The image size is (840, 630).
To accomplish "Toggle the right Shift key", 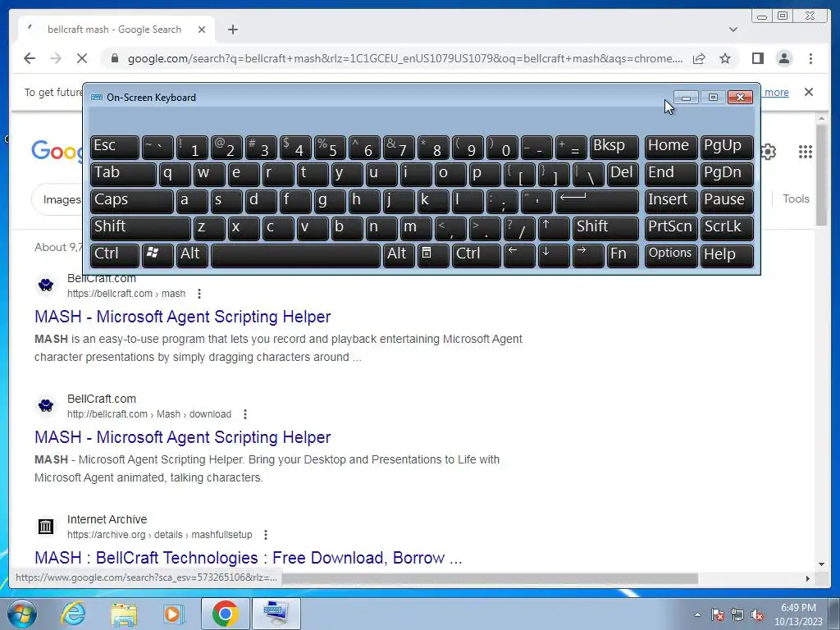I will click(606, 228).
